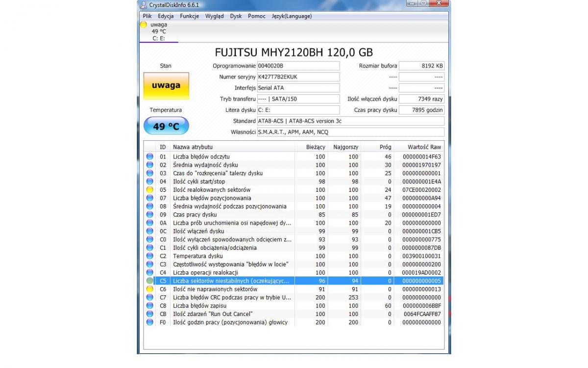This screenshot has width=588, height=368.
Task: Click the blue status icon for attribute C0
Action: [150, 239]
